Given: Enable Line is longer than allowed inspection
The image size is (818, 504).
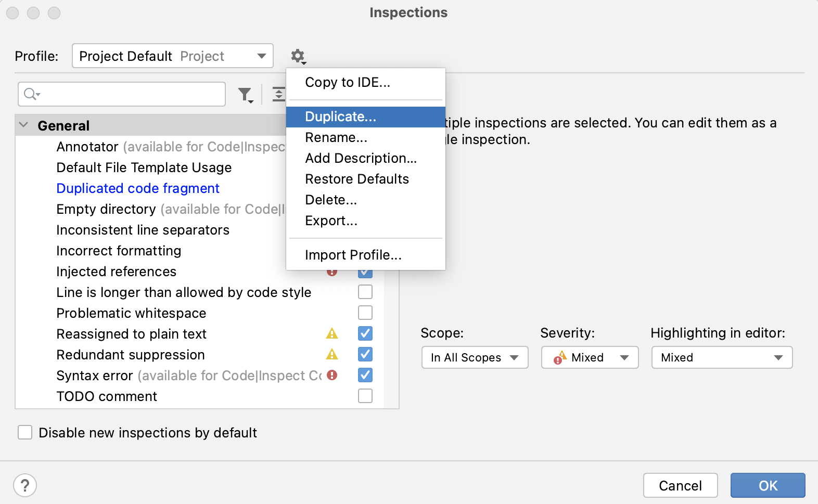Looking at the screenshot, I should point(365,292).
